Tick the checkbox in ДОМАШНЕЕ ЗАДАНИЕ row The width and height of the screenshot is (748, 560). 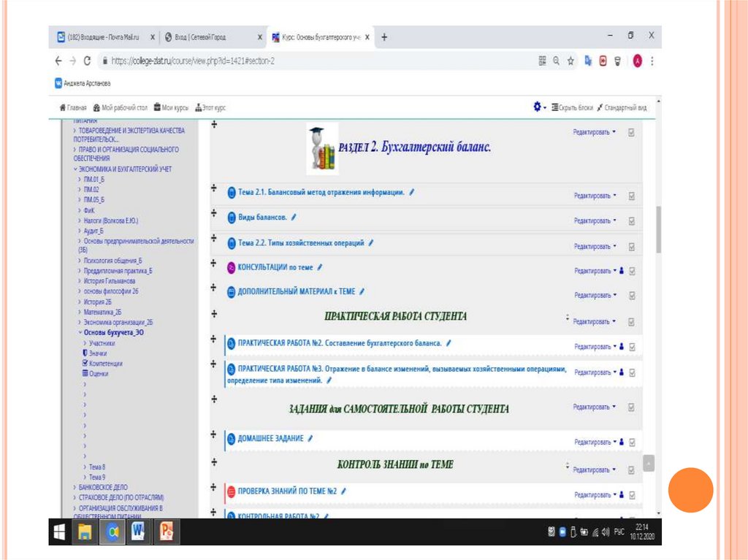coord(632,442)
